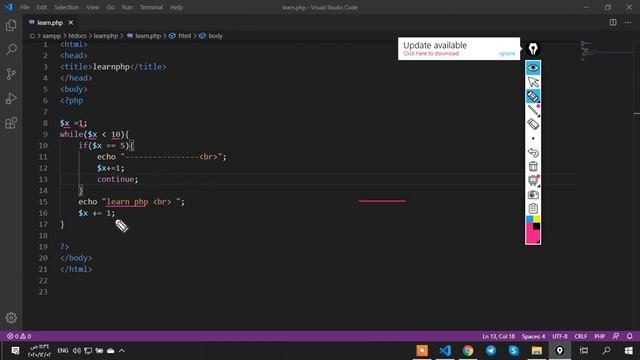Split the editor to the right
The image size is (640, 360).
(613, 22)
